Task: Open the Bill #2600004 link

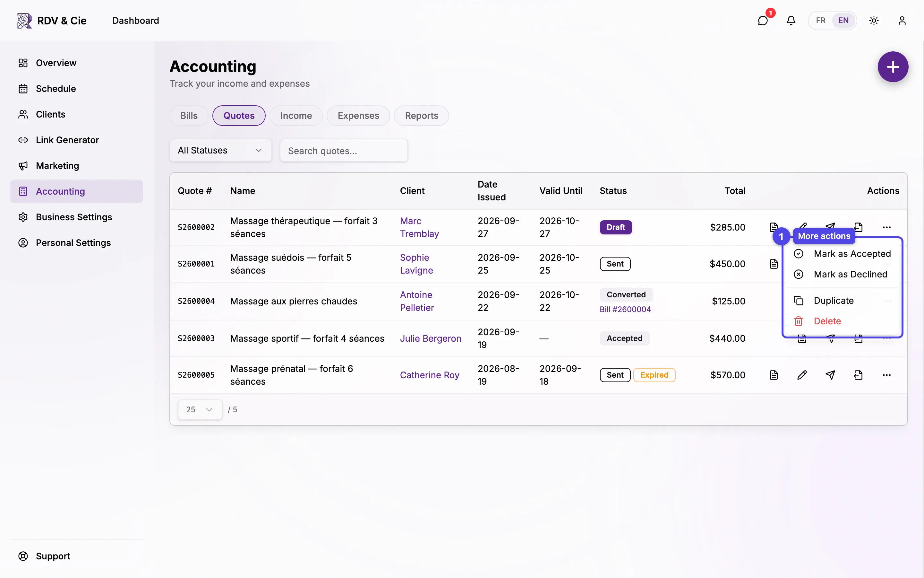Action: [625, 309]
